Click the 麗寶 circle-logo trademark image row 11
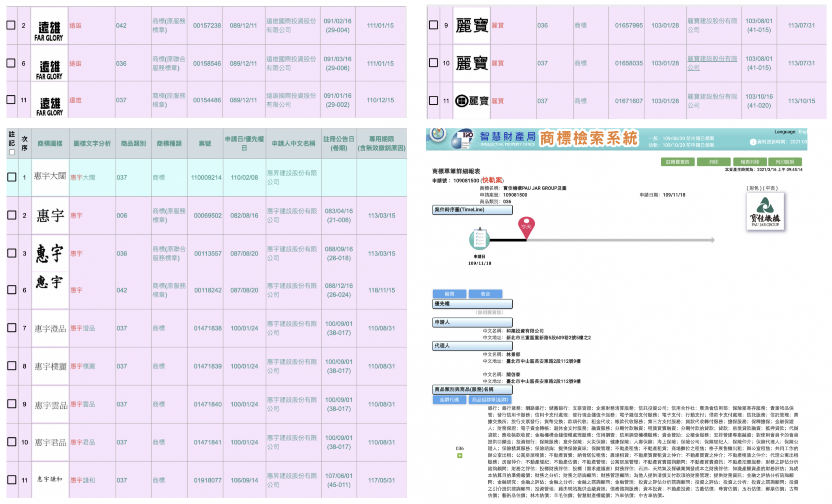 point(472,101)
